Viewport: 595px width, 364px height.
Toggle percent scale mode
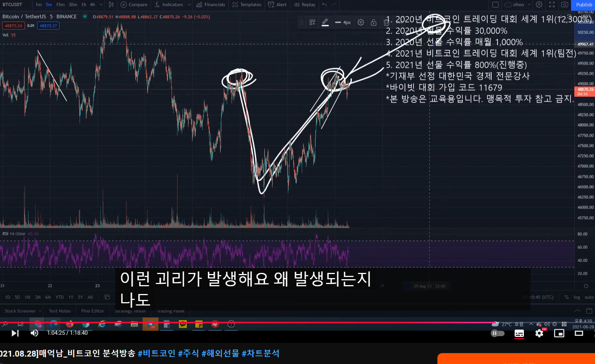tap(566, 297)
